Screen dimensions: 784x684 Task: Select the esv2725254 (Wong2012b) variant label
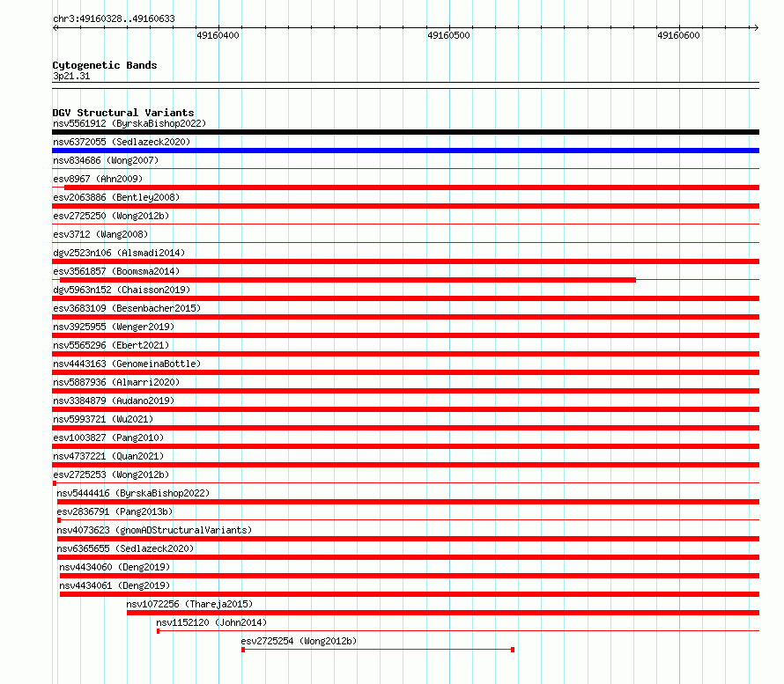[x=299, y=641]
